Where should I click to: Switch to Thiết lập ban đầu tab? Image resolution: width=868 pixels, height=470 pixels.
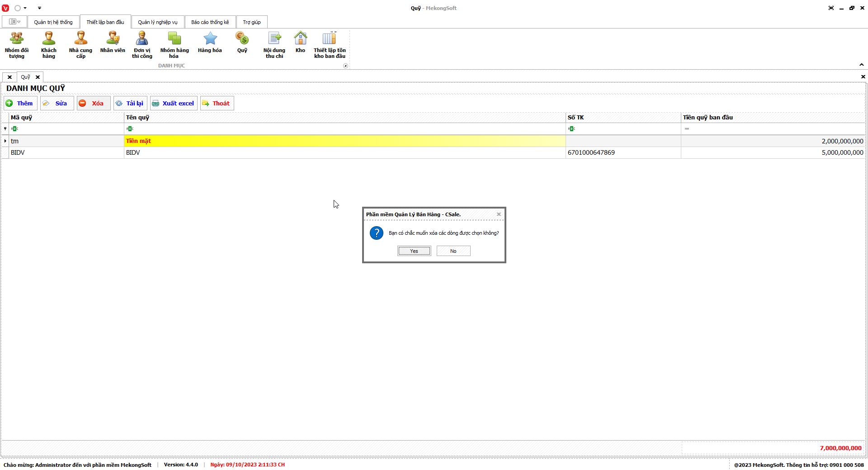(105, 22)
